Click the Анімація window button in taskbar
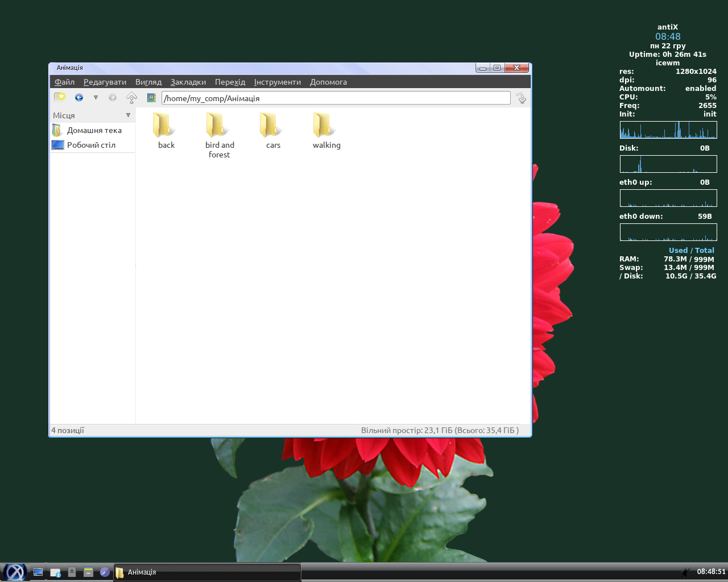Image resolution: width=728 pixels, height=582 pixels. click(207, 572)
